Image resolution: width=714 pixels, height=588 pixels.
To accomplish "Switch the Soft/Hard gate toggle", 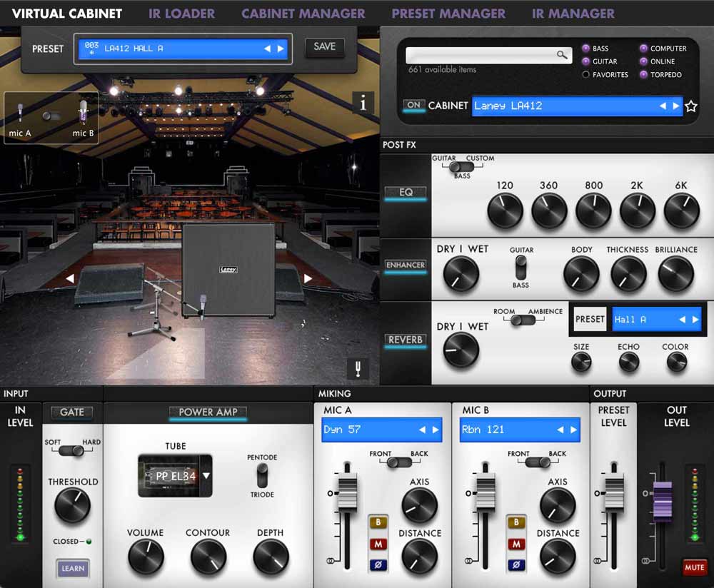I will 71,450.
